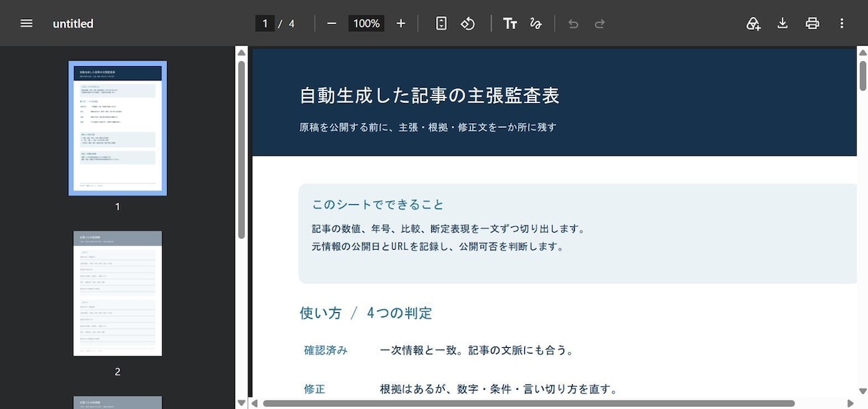Screen dimensions: 868x409
Task: Select the draw annotation tool
Action: [536, 23]
